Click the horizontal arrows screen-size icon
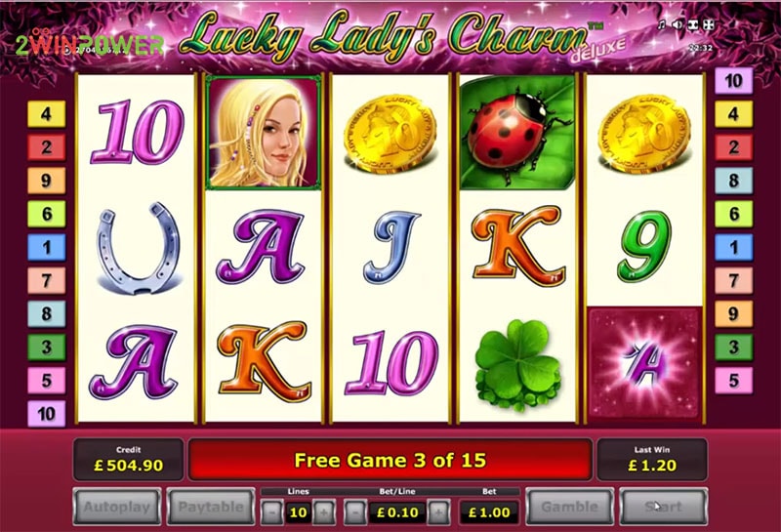781x532 pixels. [693, 24]
